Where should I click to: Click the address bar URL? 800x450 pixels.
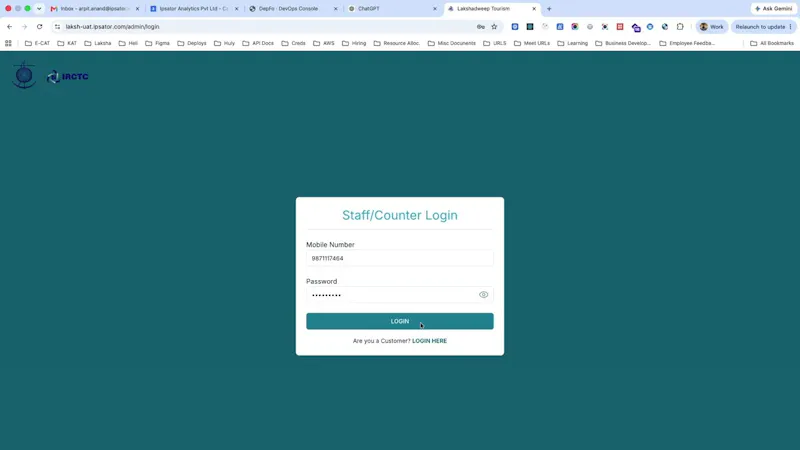tap(112, 27)
